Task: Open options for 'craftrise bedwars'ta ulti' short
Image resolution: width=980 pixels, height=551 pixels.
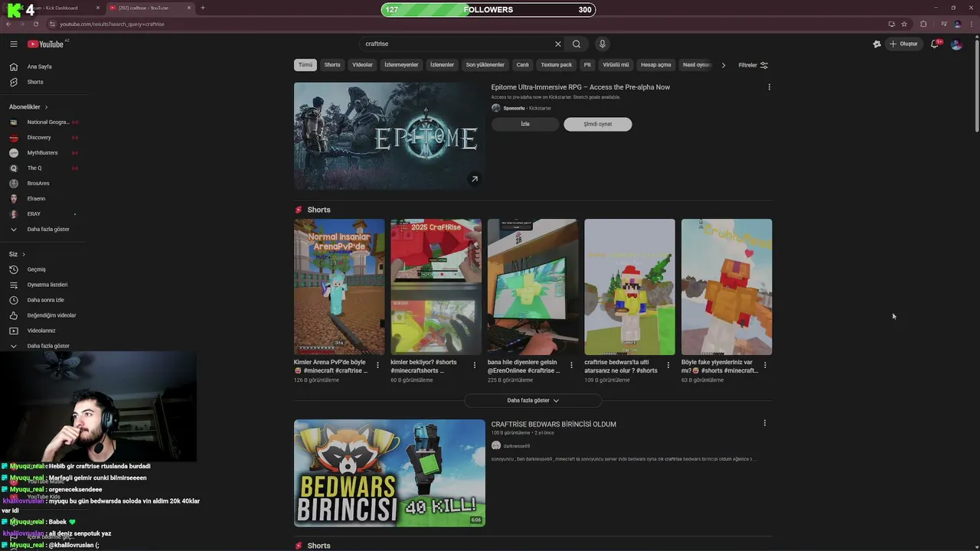Action: point(668,365)
